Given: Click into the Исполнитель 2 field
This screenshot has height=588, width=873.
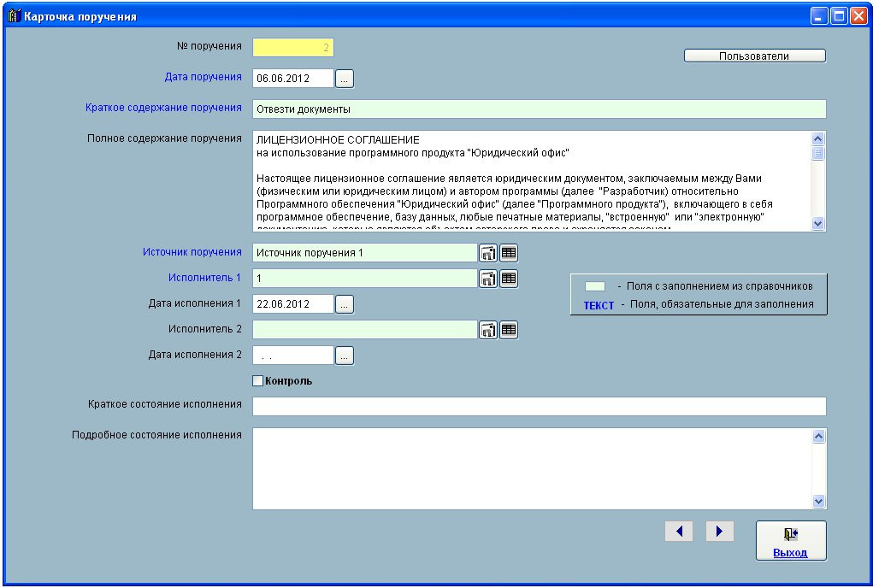Looking at the screenshot, I should [x=364, y=330].
